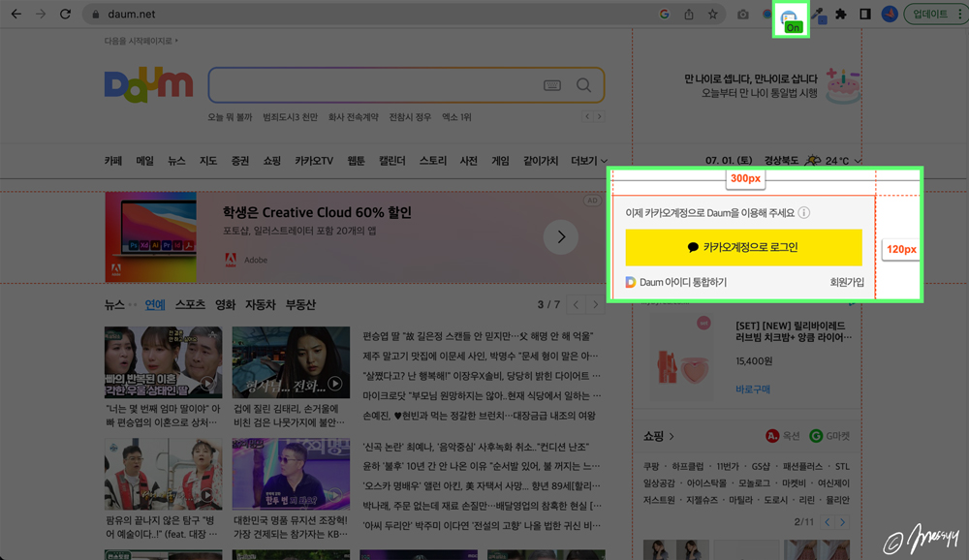
Task: Go to previous shopping page of 2/11
Action: click(x=828, y=522)
